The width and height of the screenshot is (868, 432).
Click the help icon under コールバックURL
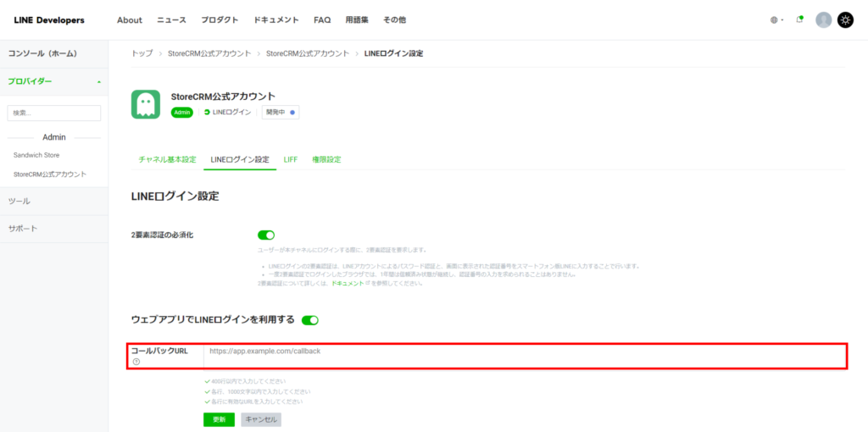136,362
